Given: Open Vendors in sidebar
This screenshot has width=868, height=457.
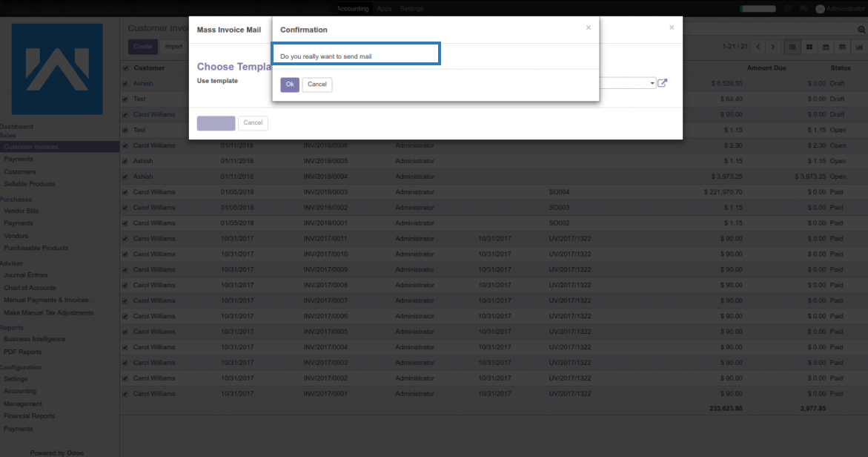Looking at the screenshot, I should (x=16, y=236).
